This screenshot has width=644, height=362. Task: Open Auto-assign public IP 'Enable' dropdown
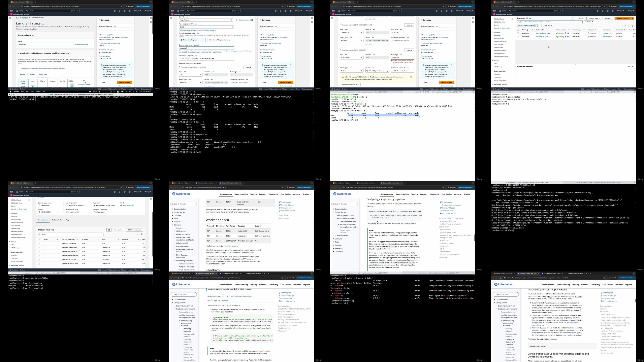tap(206, 27)
